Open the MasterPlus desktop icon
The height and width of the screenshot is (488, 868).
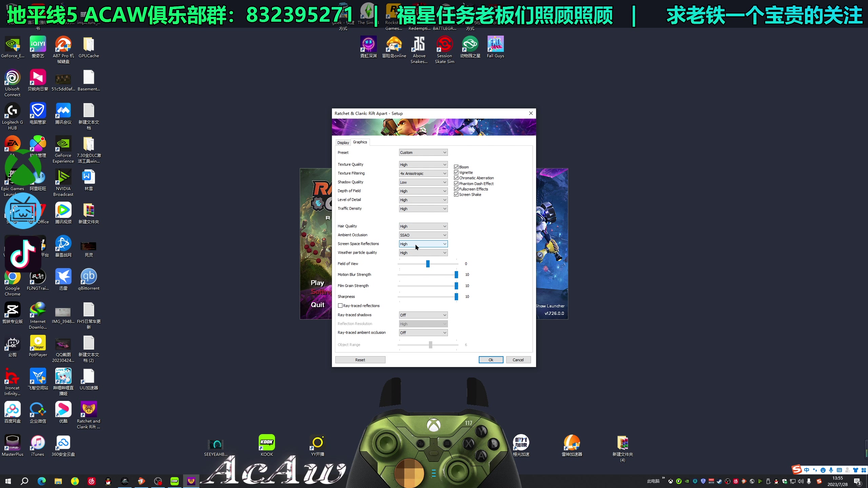(x=13, y=446)
